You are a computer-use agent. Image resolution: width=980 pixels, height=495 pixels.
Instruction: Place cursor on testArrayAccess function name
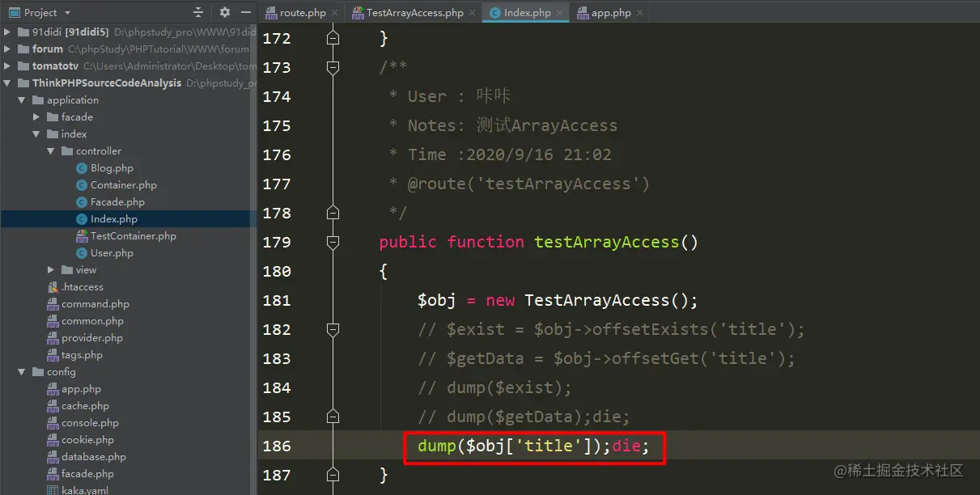point(606,242)
